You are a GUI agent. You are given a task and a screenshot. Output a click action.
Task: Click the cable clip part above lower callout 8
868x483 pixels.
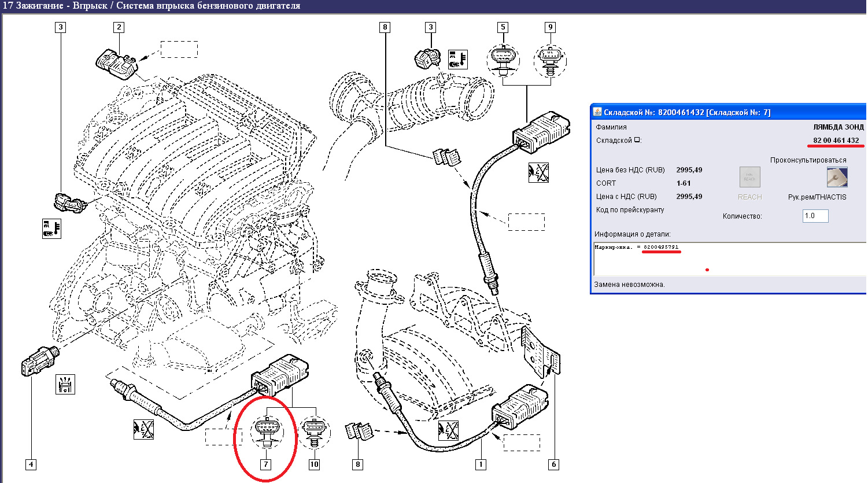click(359, 432)
